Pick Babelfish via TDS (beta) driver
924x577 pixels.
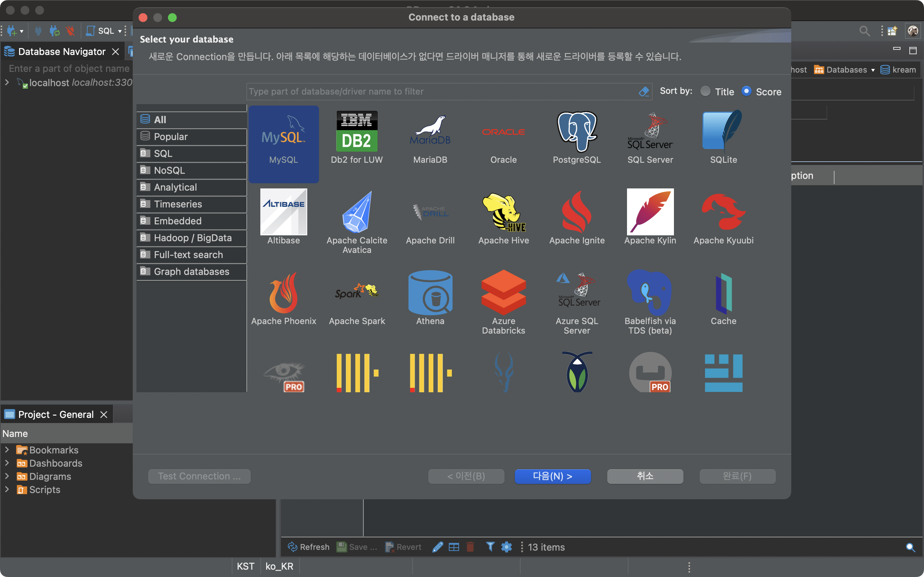click(x=650, y=302)
